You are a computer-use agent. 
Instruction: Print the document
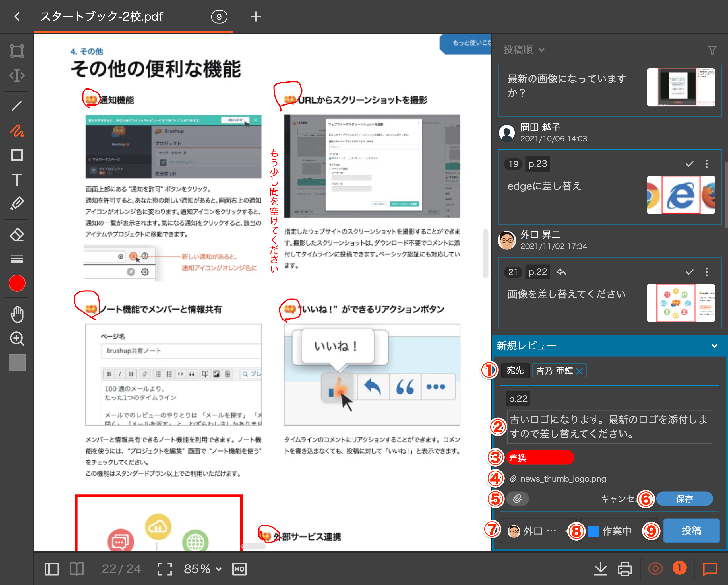[x=625, y=569]
